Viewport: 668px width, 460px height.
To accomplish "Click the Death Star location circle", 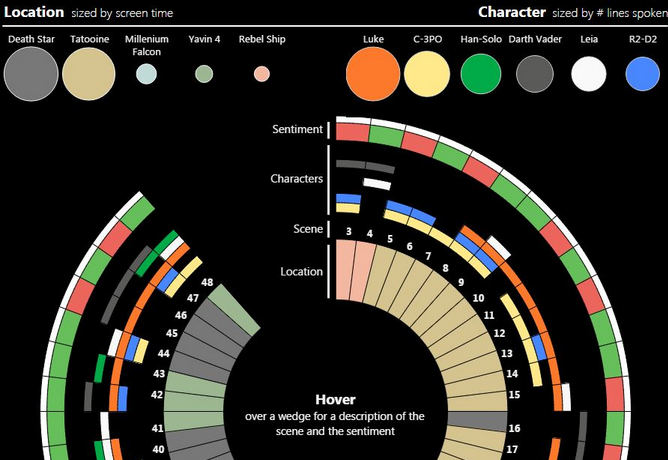I will [x=31, y=74].
